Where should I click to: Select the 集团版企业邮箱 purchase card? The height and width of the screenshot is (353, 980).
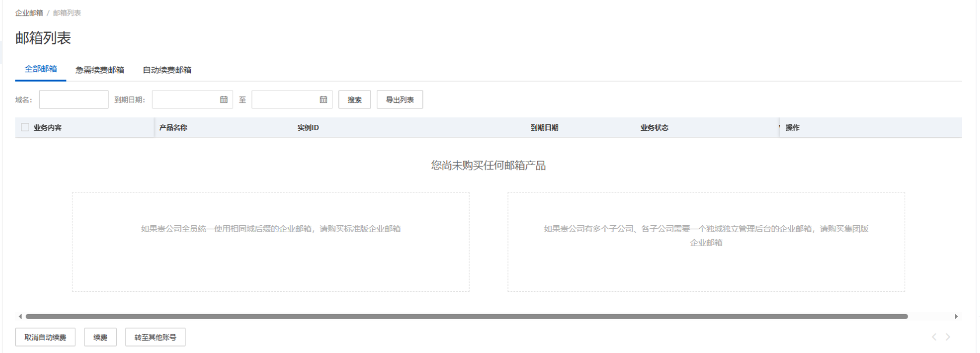click(x=706, y=242)
